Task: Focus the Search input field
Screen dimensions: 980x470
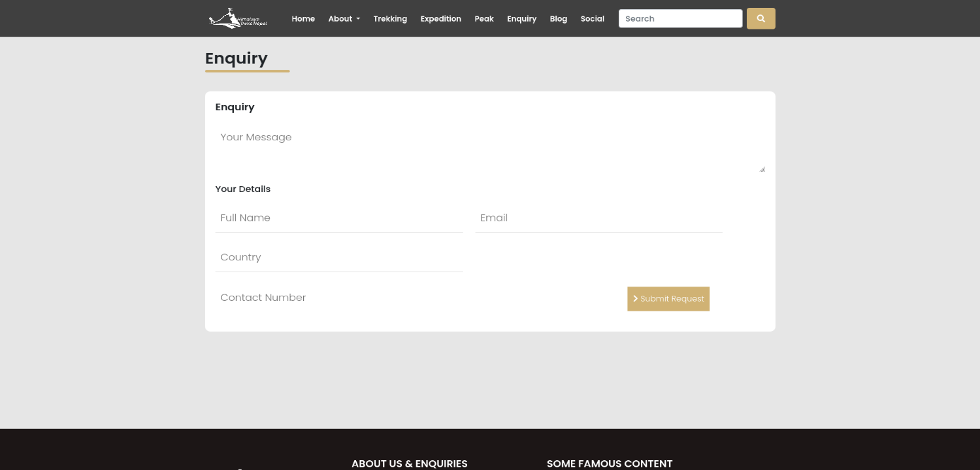Action: [680, 18]
